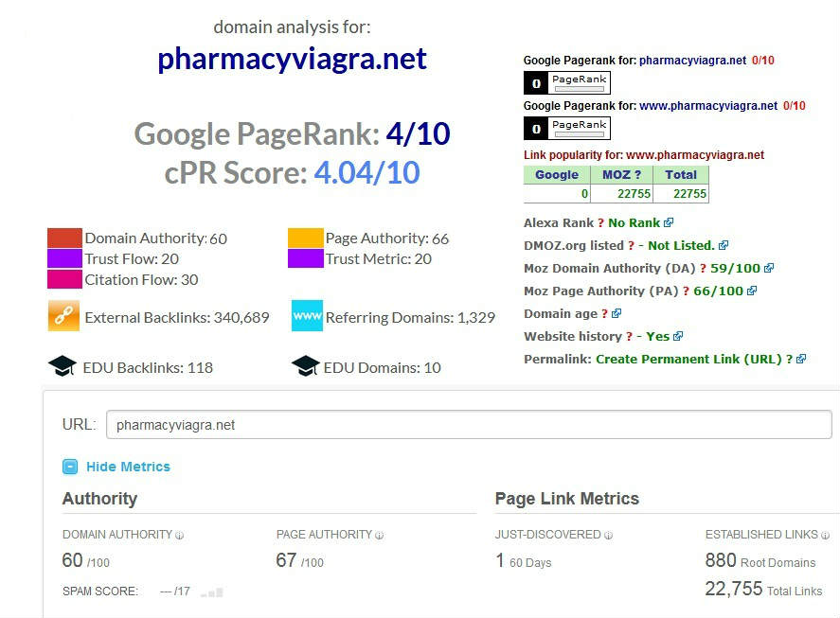Click red question mark after Domain age
This screenshot has height=618, width=840.
point(604,314)
